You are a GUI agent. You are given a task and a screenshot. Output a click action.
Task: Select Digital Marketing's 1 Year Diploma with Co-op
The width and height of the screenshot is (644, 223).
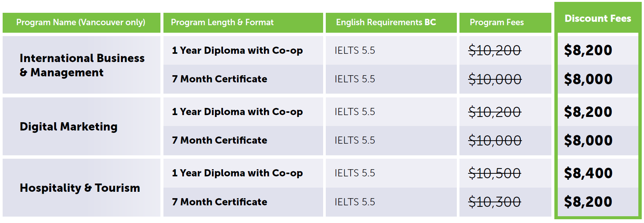point(237,112)
